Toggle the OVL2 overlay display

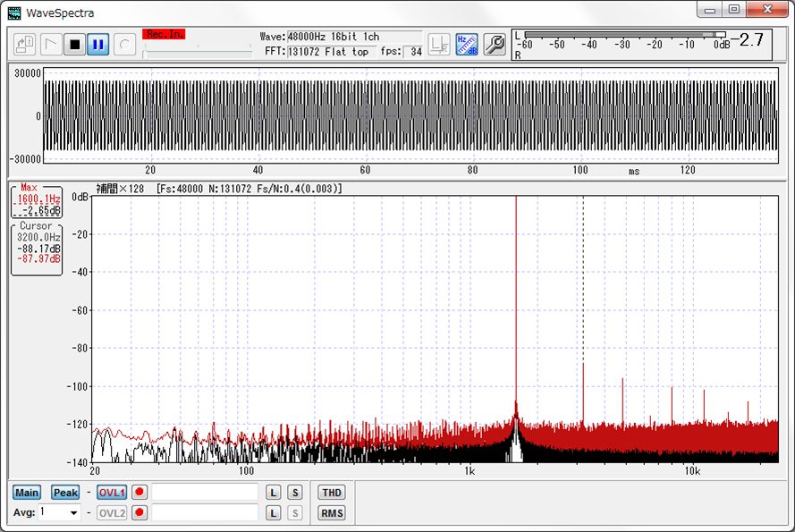click(x=111, y=511)
